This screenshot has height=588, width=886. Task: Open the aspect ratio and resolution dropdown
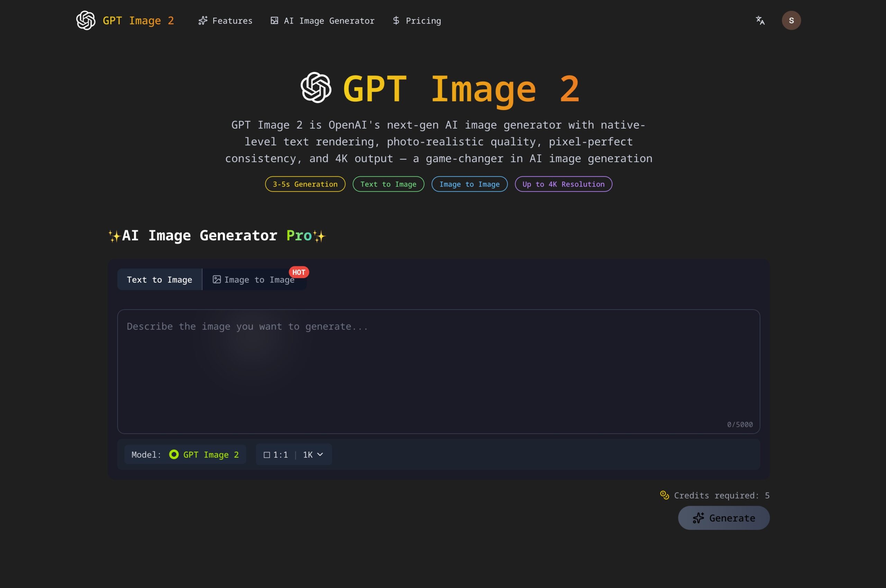(x=294, y=454)
